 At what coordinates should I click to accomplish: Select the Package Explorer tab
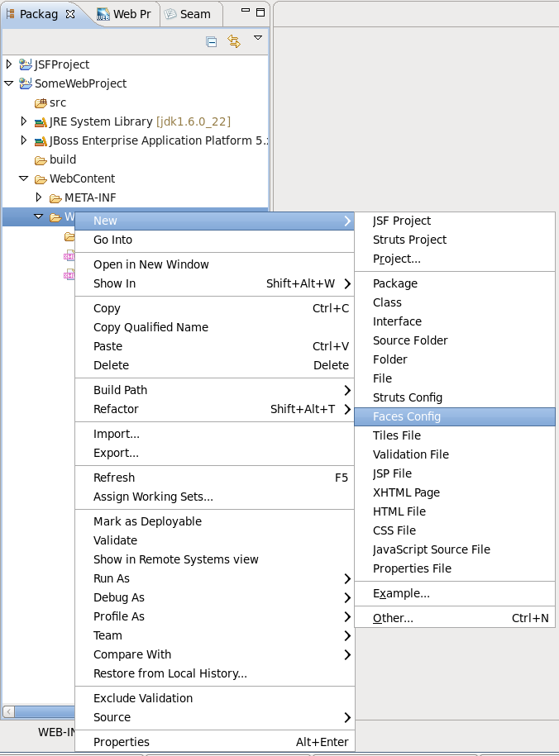coord(40,14)
